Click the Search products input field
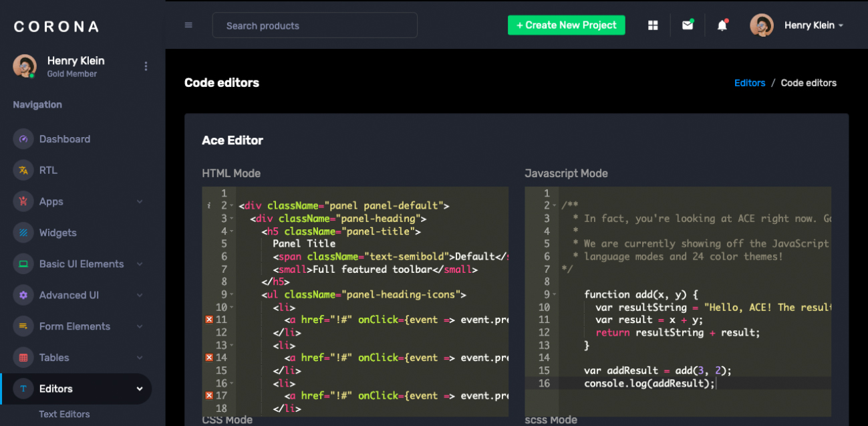The image size is (868, 426). (315, 25)
